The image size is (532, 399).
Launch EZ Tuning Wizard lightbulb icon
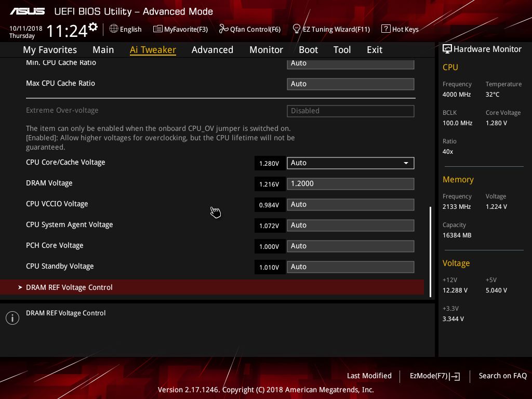[296, 29]
